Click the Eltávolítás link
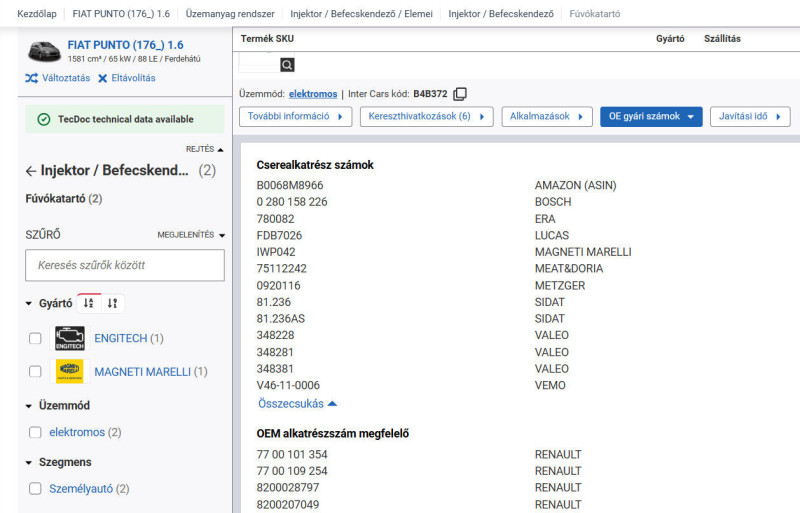This screenshot has width=800, height=513. pyautogui.click(x=133, y=78)
